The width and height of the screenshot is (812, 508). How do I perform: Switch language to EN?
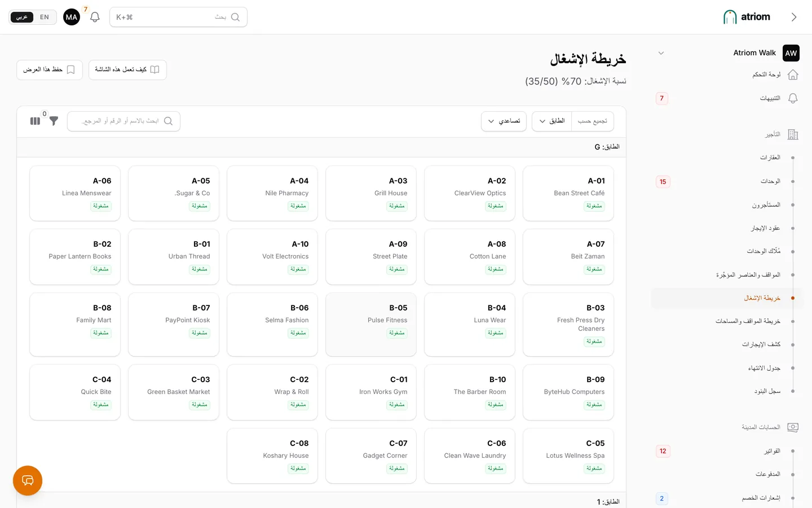(x=45, y=17)
